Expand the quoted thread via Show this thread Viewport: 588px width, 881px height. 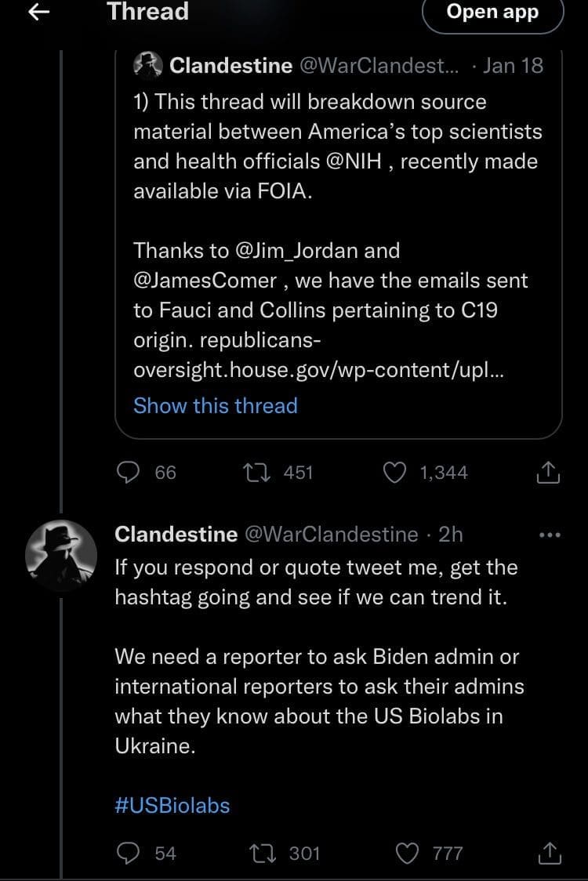[x=216, y=405]
